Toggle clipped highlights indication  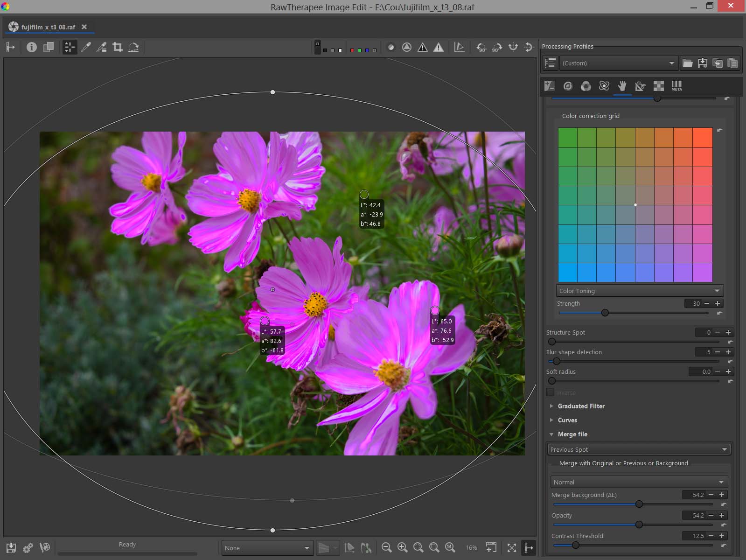coord(438,47)
